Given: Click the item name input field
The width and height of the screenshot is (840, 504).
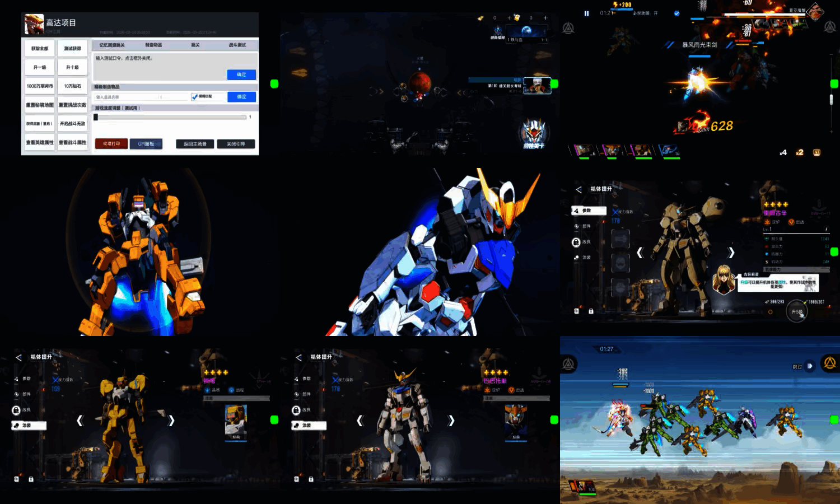Looking at the screenshot, I should click(127, 97).
